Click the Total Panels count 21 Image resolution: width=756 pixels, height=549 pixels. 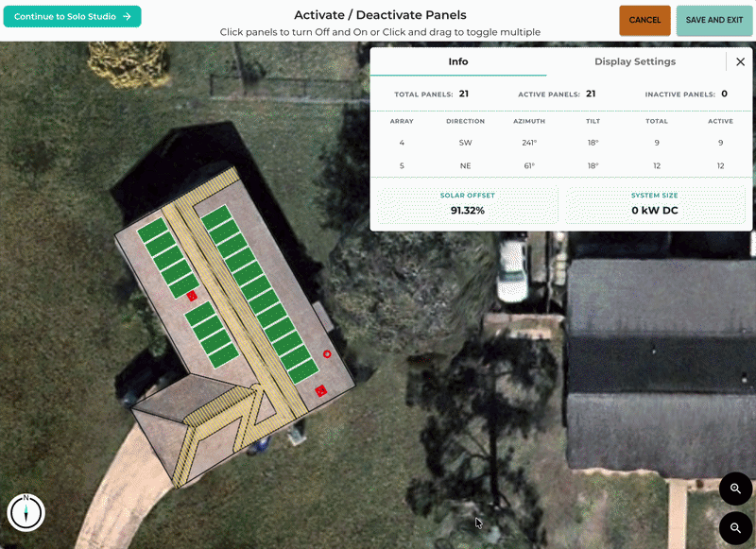click(464, 94)
